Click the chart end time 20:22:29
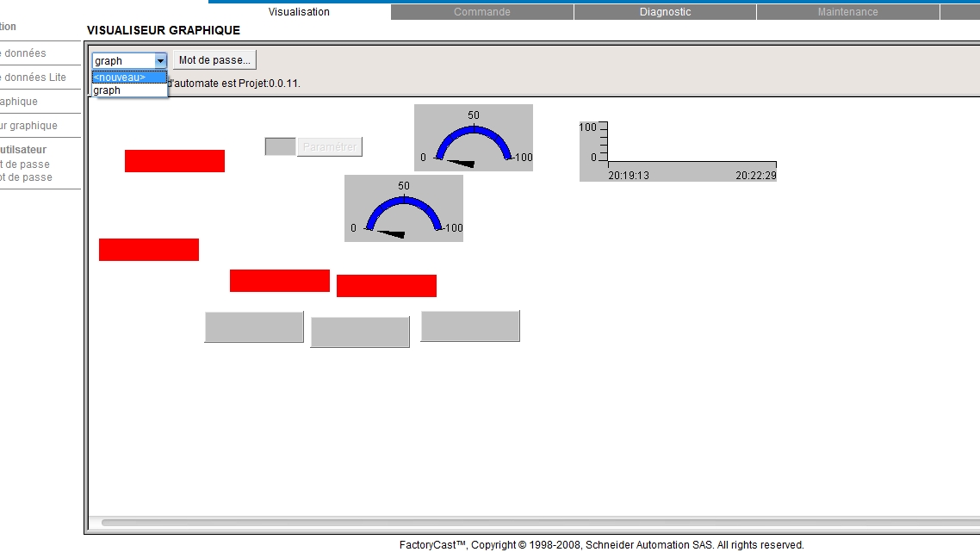The height and width of the screenshot is (552, 980). click(755, 176)
